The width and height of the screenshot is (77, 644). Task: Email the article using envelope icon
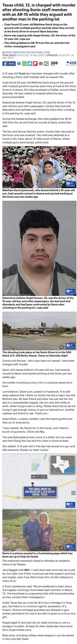click(41, 64)
